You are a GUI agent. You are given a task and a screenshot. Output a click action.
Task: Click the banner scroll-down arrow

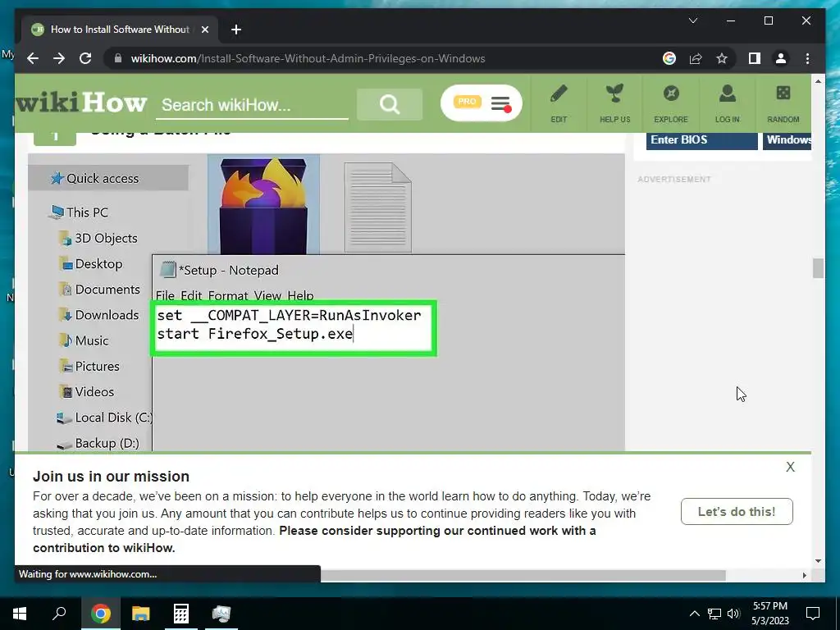click(x=818, y=561)
